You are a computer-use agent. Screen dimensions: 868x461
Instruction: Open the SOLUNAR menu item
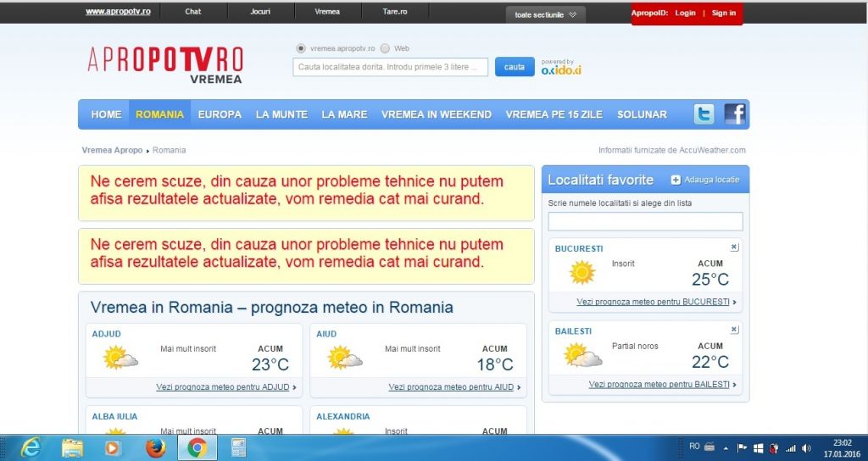[x=642, y=114]
